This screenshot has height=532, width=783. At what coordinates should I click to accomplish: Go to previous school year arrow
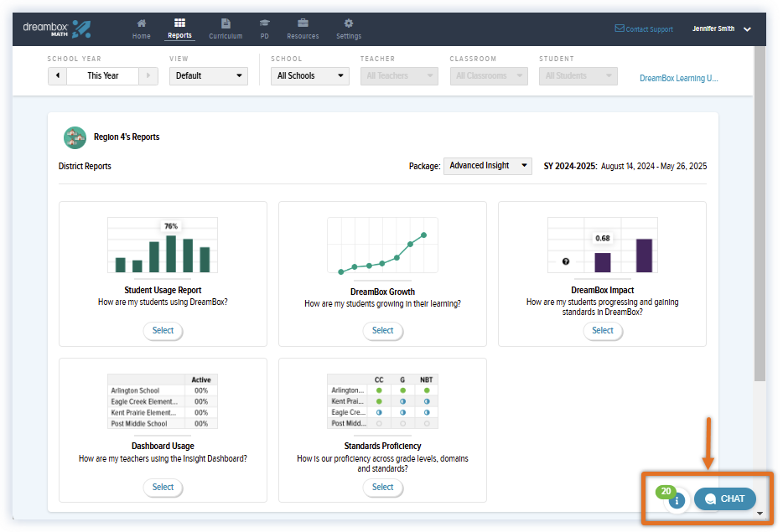click(58, 76)
